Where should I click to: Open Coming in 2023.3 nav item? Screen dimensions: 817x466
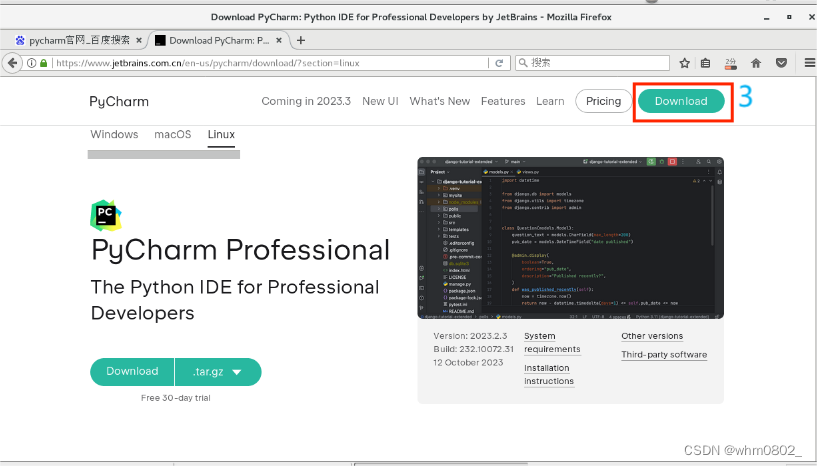point(306,101)
